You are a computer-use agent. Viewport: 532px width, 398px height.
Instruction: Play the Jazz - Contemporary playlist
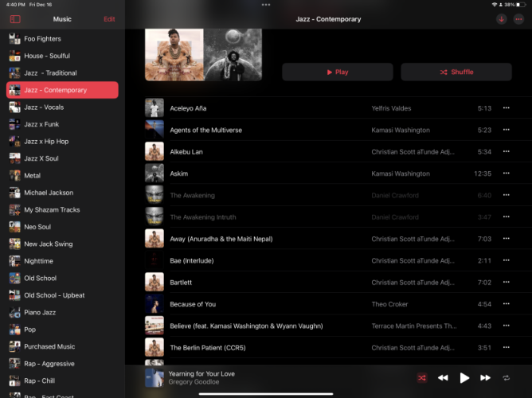tap(338, 72)
